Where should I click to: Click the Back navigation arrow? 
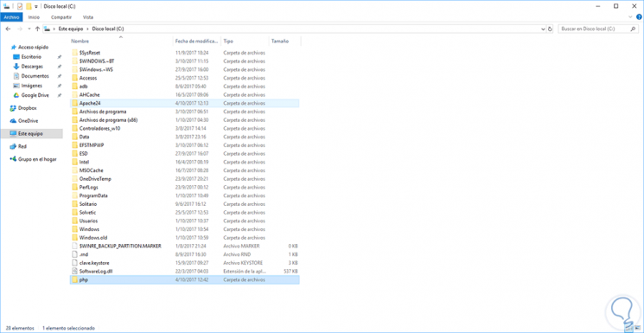pyautogui.click(x=8, y=29)
